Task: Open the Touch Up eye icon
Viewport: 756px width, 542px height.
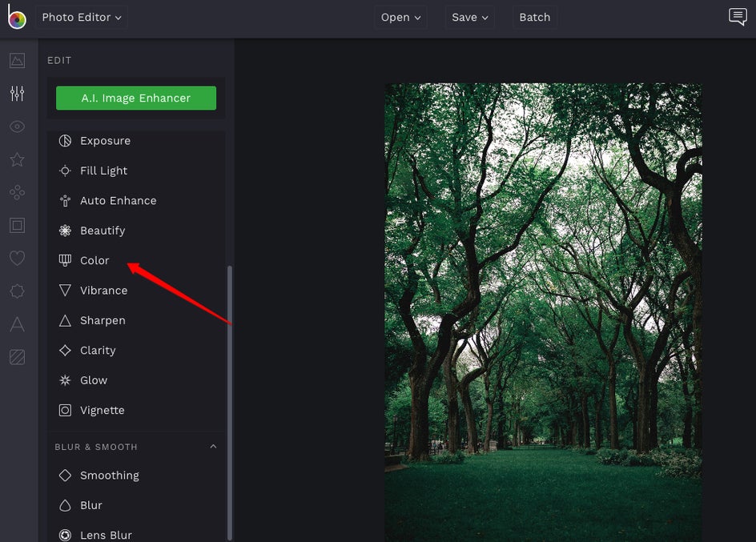Action: tap(18, 126)
